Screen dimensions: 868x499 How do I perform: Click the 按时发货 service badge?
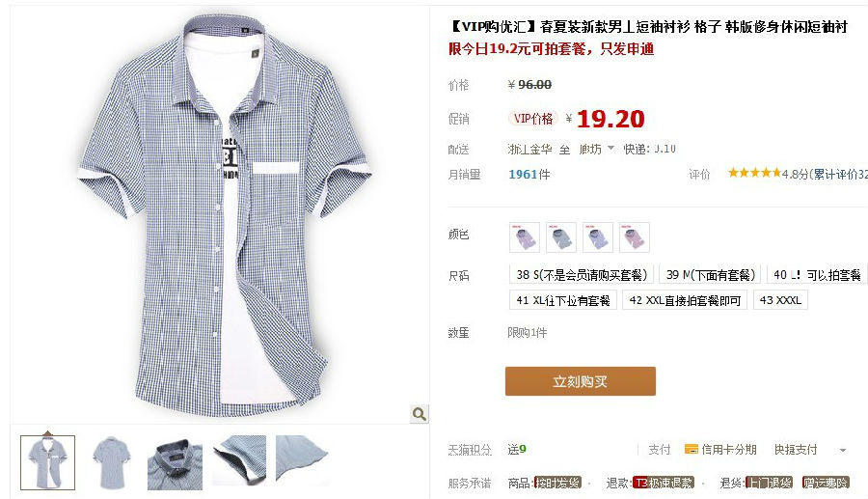[x=558, y=483]
